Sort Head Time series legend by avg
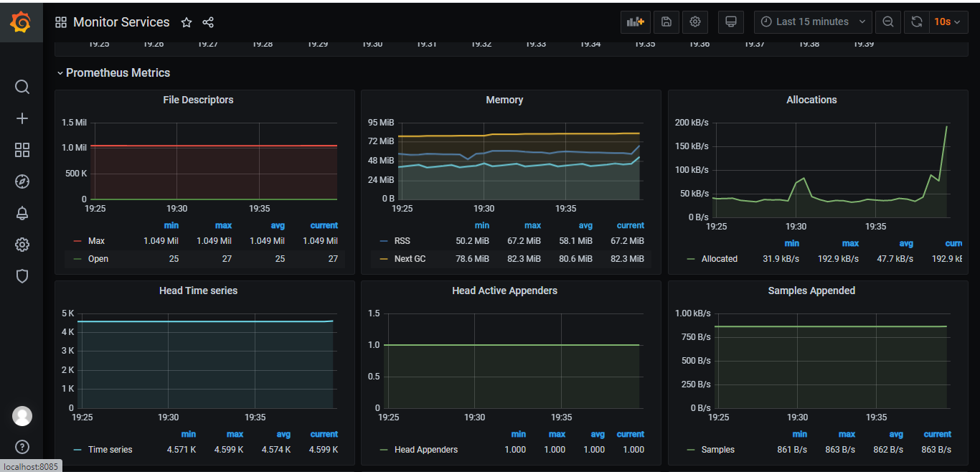 [283, 434]
